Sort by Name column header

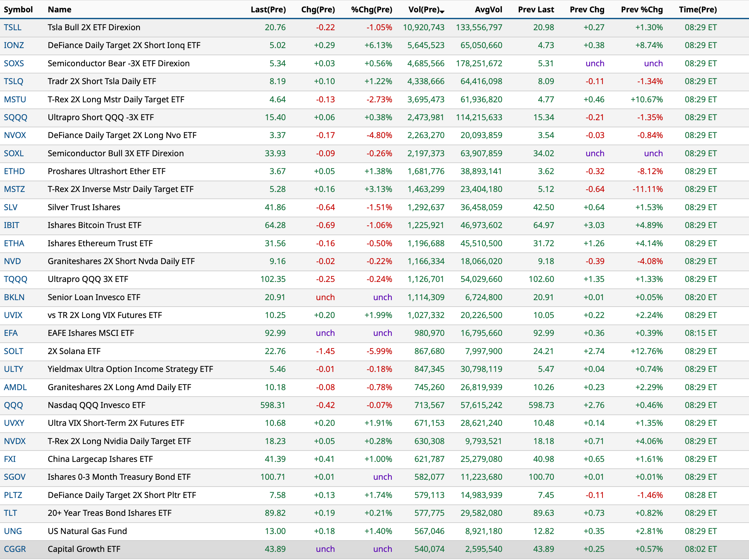(x=59, y=9)
